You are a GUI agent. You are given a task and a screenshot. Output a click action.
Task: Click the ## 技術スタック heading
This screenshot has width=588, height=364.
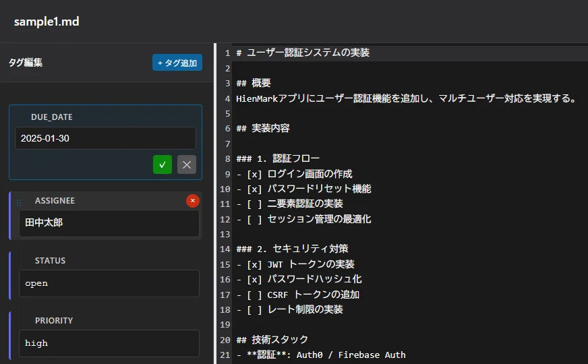272,340
